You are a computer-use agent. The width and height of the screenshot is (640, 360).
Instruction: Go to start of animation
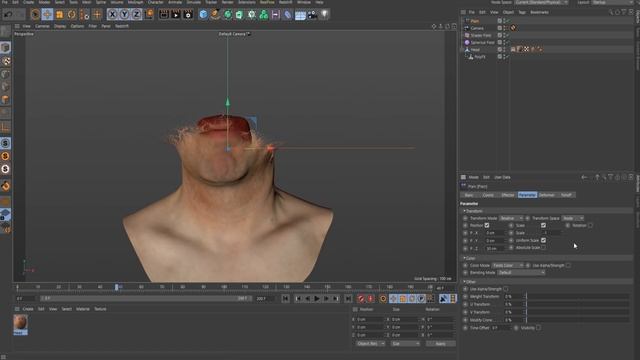pyautogui.click(x=285, y=299)
